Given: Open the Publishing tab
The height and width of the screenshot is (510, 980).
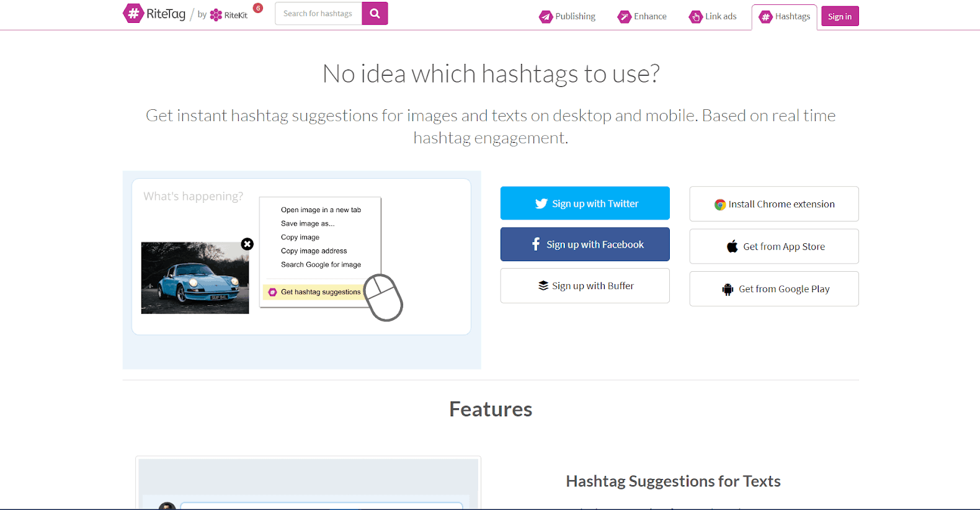Looking at the screenshot, I should click(567, 17).
